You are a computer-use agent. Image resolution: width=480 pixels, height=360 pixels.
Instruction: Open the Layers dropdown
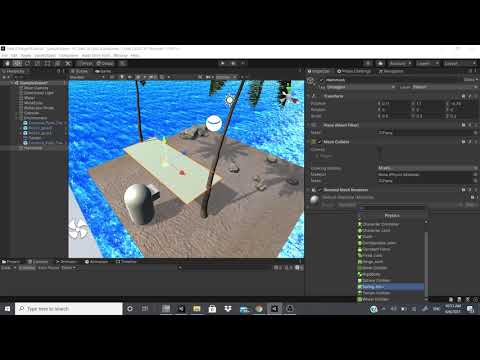428,63
